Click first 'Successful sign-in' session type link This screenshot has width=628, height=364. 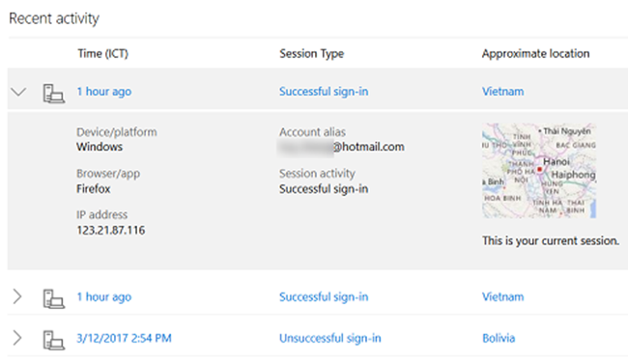(x=324, y=92)
